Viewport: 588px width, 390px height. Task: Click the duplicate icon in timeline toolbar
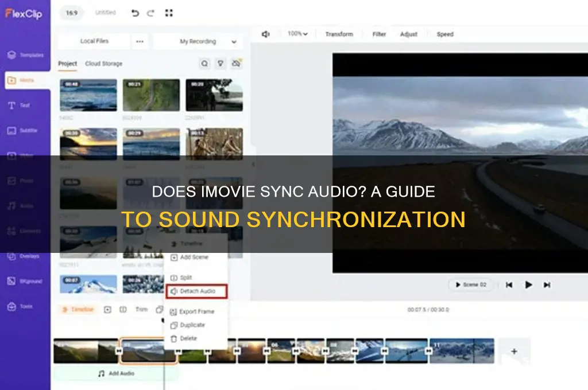[x=160, y=310]
